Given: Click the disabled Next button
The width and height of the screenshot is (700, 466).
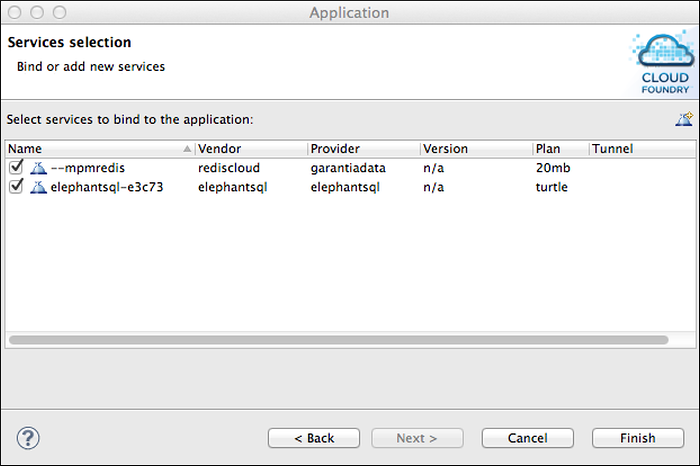Looking at the screenshot, I should (x=417, y=438).
